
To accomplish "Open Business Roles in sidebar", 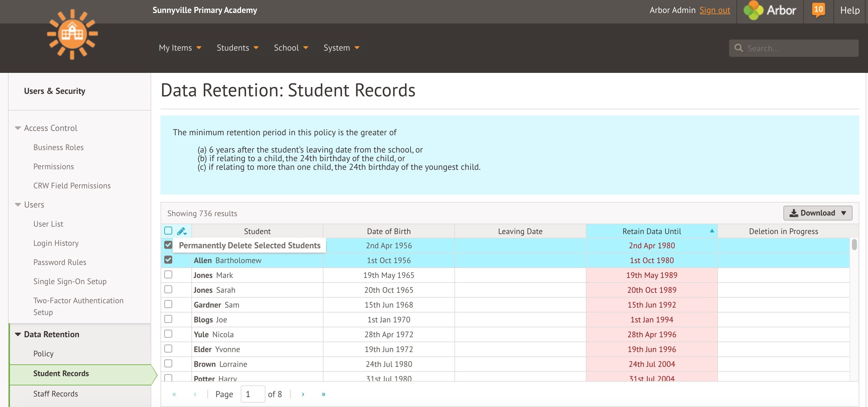I will 58,147.
